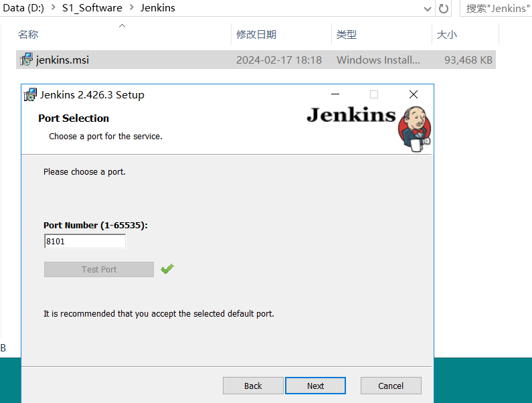This screenshot has height=403, width=532.
Task: Navigate to the S1_Software breadcrumb
Action: click(92, 8)
